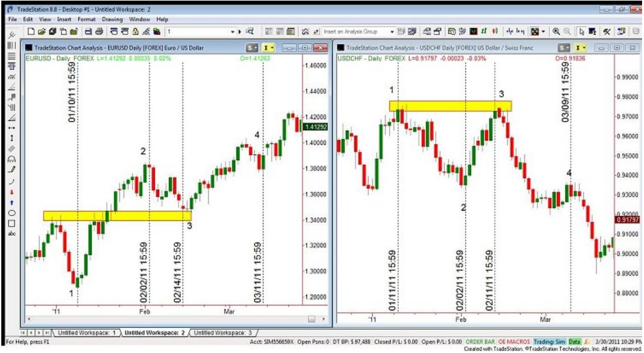Click the dark chart window toolbar icon
This screenshot has height=353, width=644.
pyautogui.click(x=473, y=31)
